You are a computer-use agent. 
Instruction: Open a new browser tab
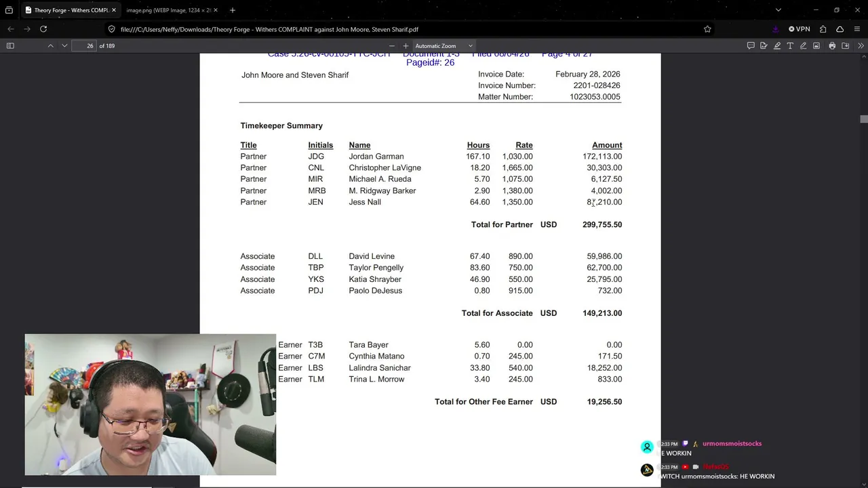pos(233,10)
